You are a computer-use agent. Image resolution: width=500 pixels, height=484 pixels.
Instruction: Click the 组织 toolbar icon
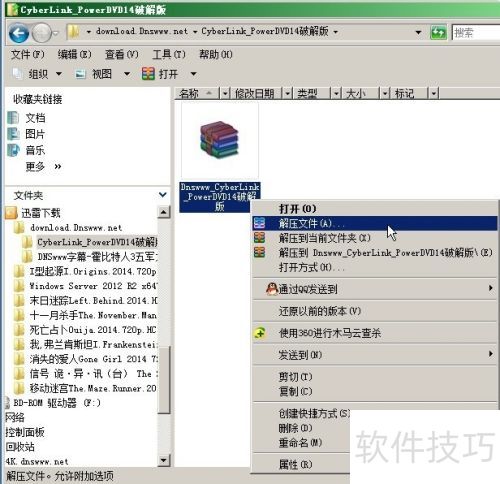pyautogui.click(x=17, y=73)
